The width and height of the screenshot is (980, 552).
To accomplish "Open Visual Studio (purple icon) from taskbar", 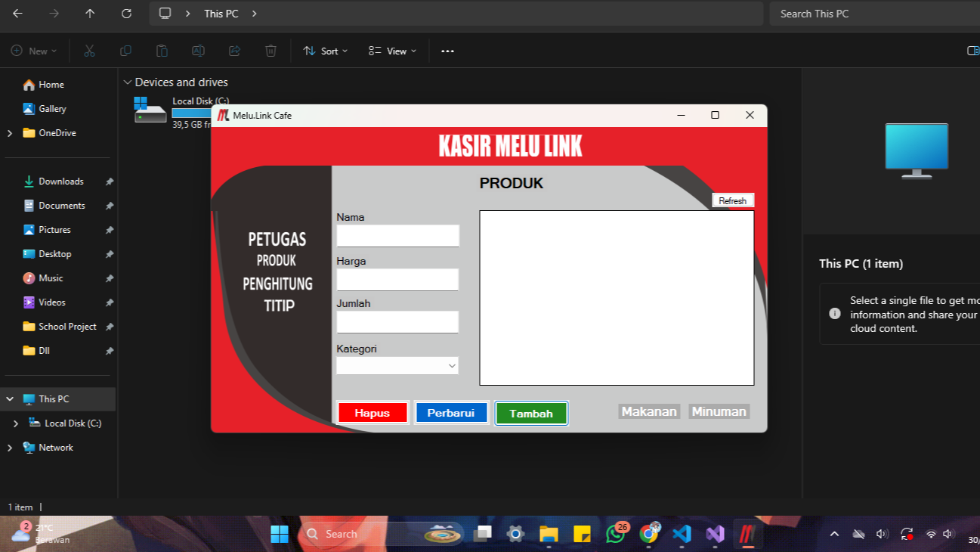I will pyautogui.click(x=714, y=533).
